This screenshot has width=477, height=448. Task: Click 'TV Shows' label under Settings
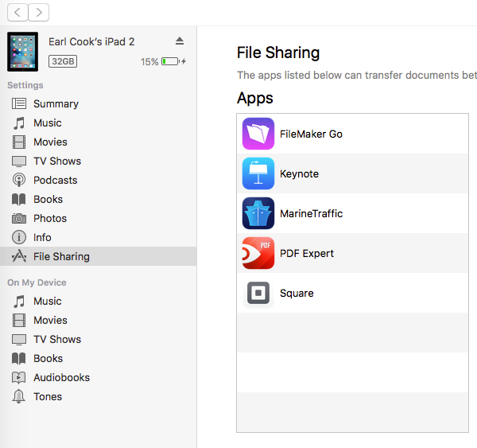pos(57,161)
